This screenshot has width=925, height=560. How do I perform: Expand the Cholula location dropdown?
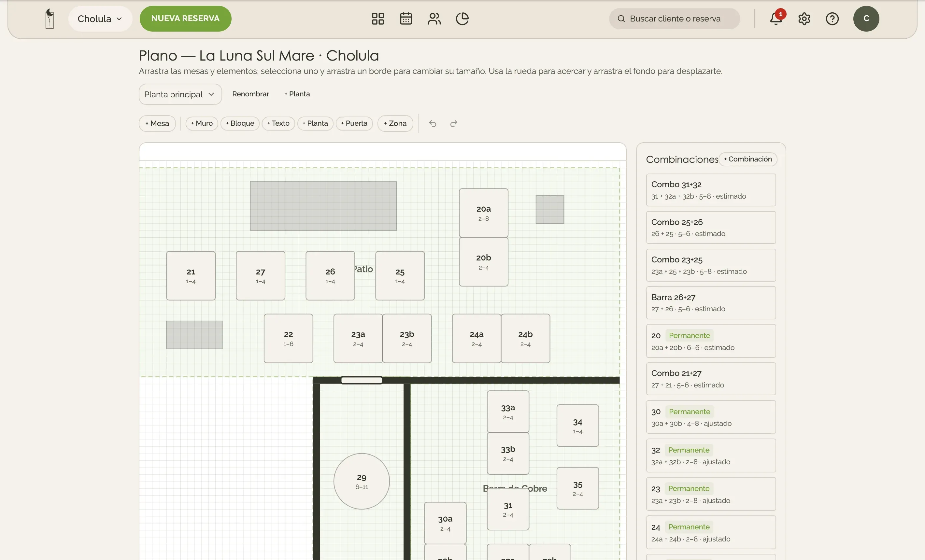pos(100,19)
